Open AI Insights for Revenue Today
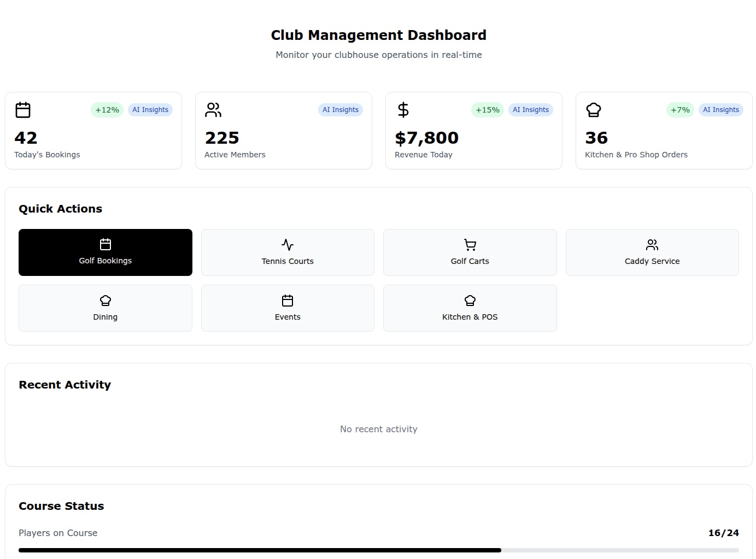Image resolution: width=756 pixels, height=559 pixels. [531, 109]
